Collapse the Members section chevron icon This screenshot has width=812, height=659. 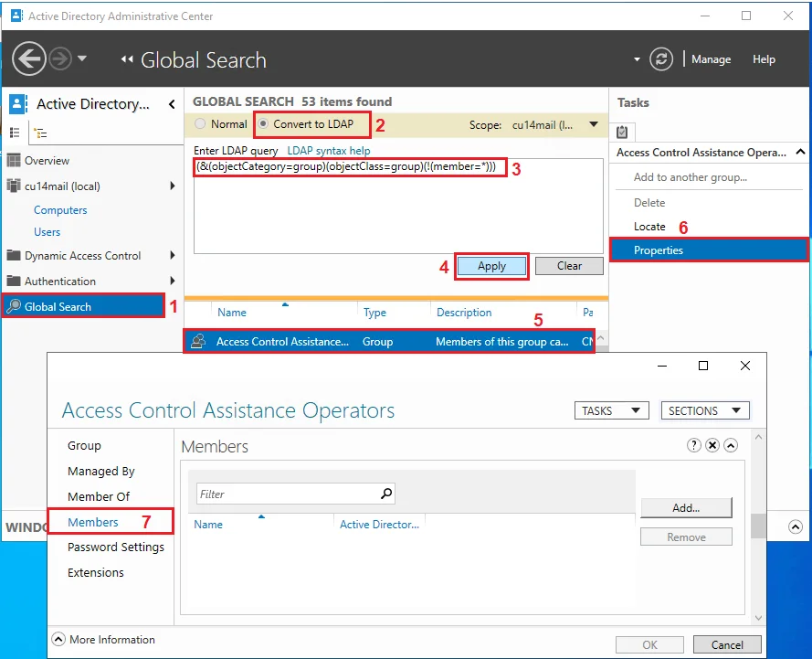[731, 445]
